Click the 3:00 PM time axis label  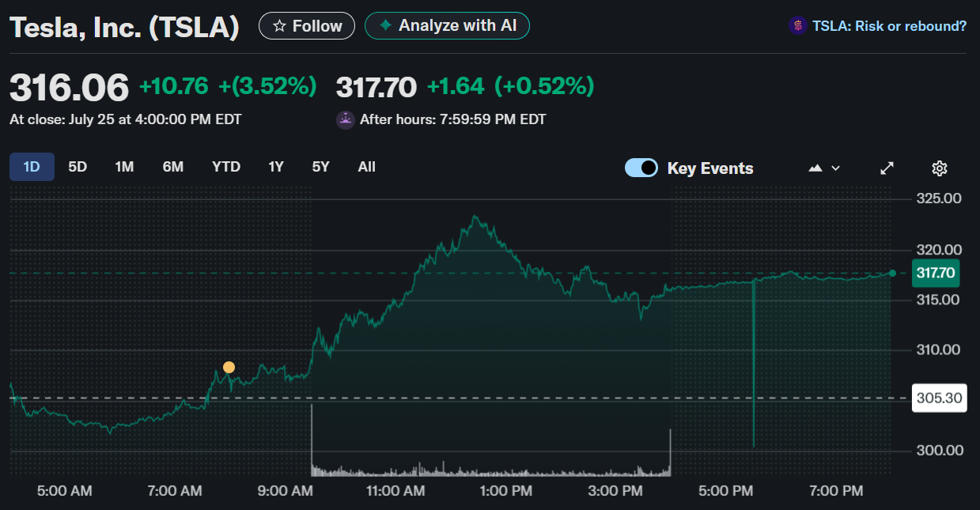click(x=615, y=491)
